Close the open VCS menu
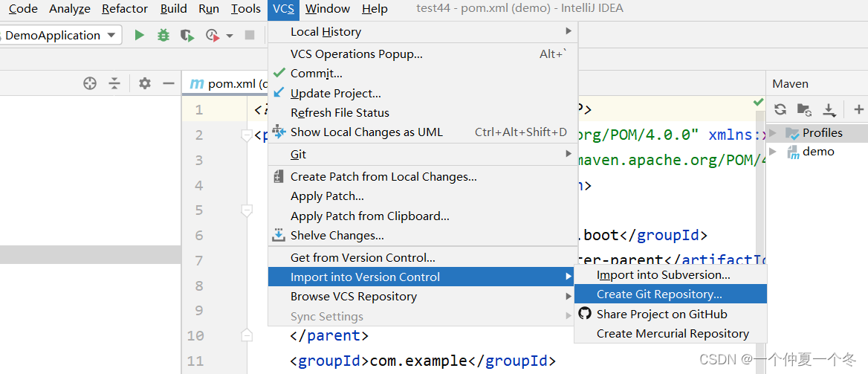The height and width of the screenshot is (374, 868). [x=283, y=9]
